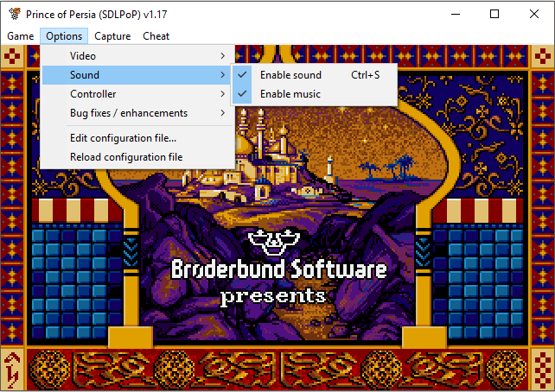Click the Controller submenu arrow
The height and width of the screenshot is (392, 555).
(222, 94)
